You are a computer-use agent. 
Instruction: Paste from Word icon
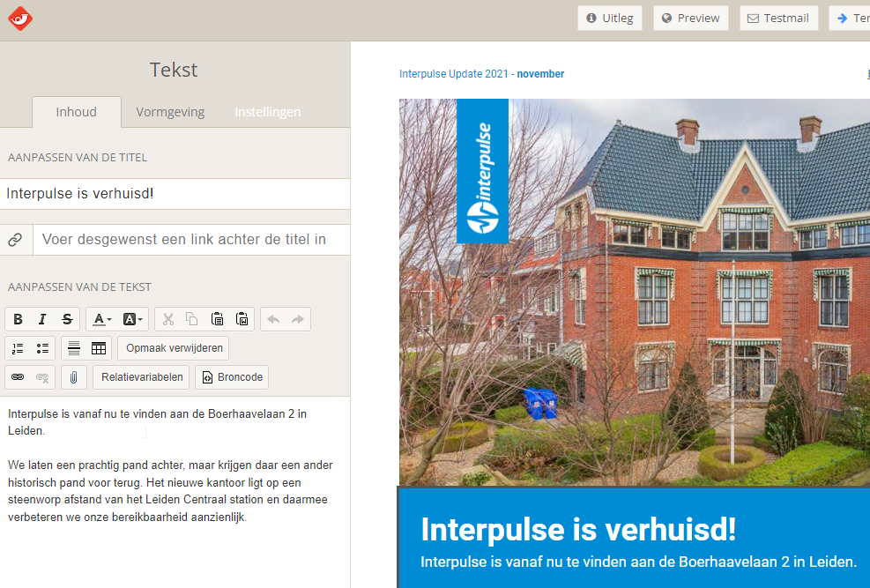coord(242,319)
